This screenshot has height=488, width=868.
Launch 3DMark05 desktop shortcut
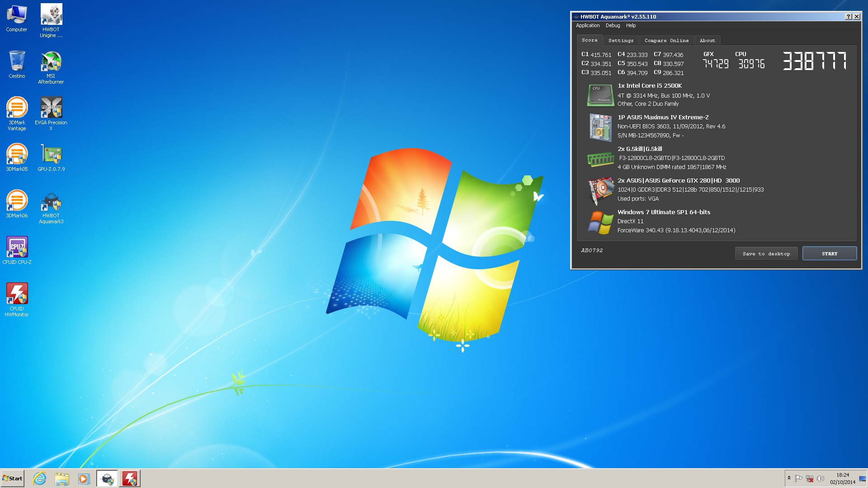click(17, 157)
